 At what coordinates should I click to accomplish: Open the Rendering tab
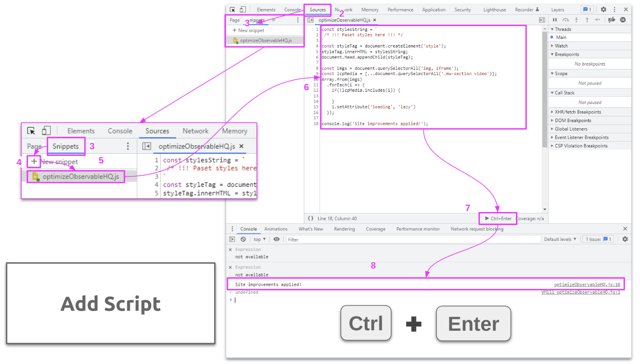pos(344,229)
